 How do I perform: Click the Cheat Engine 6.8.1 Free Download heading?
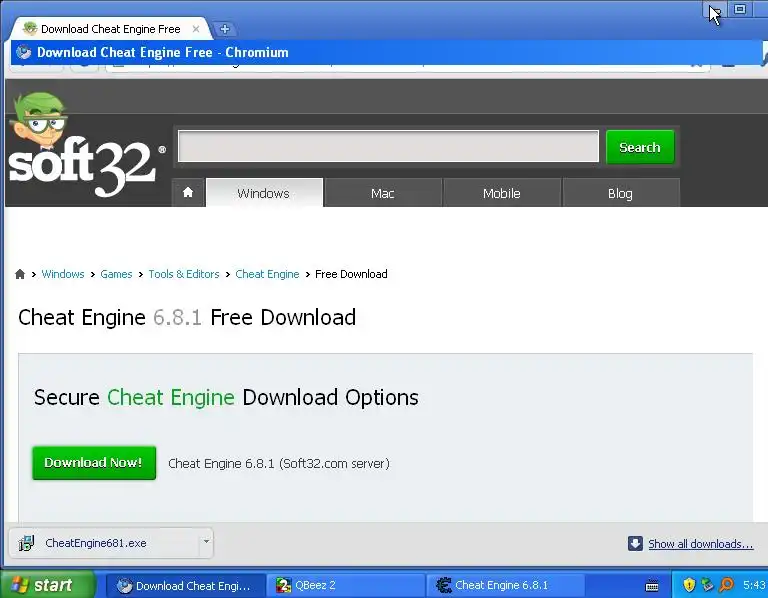[187, 317]
